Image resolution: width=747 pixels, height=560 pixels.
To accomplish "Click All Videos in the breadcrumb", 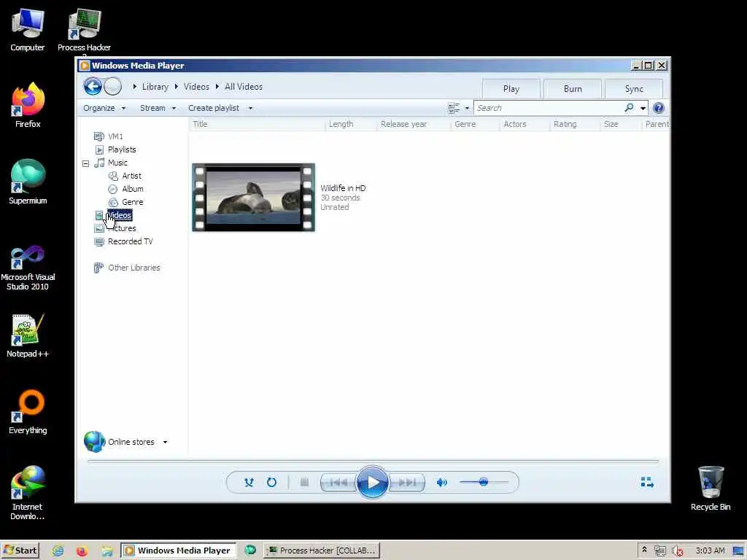I will [x=244, y=87].
